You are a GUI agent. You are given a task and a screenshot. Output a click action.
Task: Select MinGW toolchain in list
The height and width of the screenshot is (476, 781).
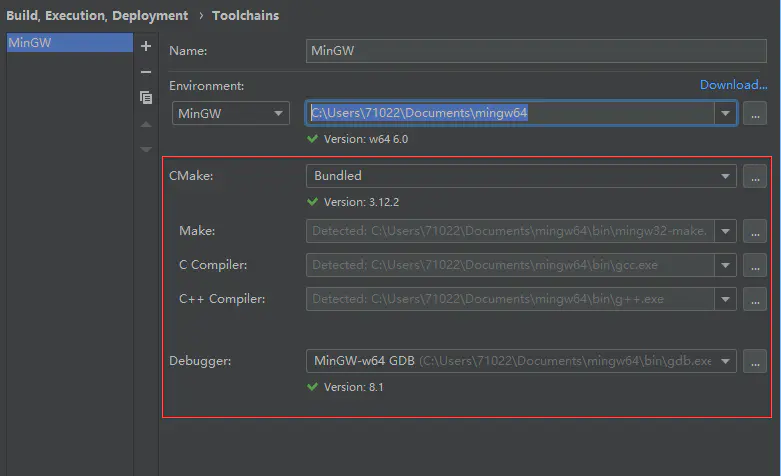tap(70, 43)
